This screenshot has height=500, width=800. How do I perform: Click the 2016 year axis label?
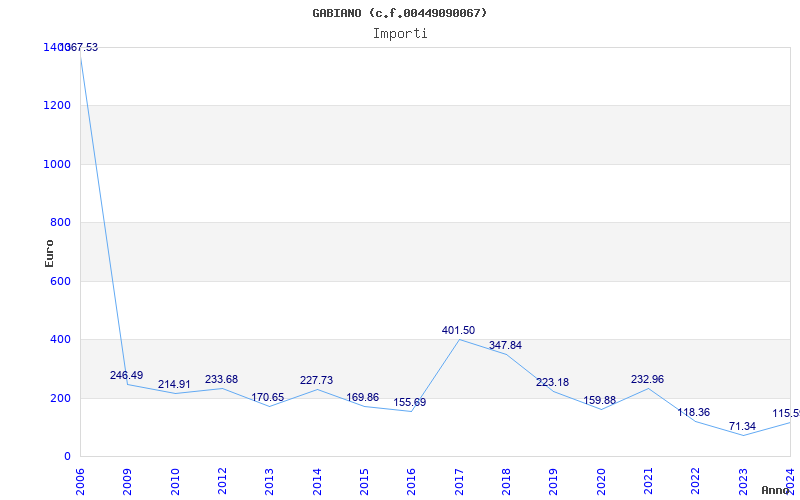coord(411,481)
